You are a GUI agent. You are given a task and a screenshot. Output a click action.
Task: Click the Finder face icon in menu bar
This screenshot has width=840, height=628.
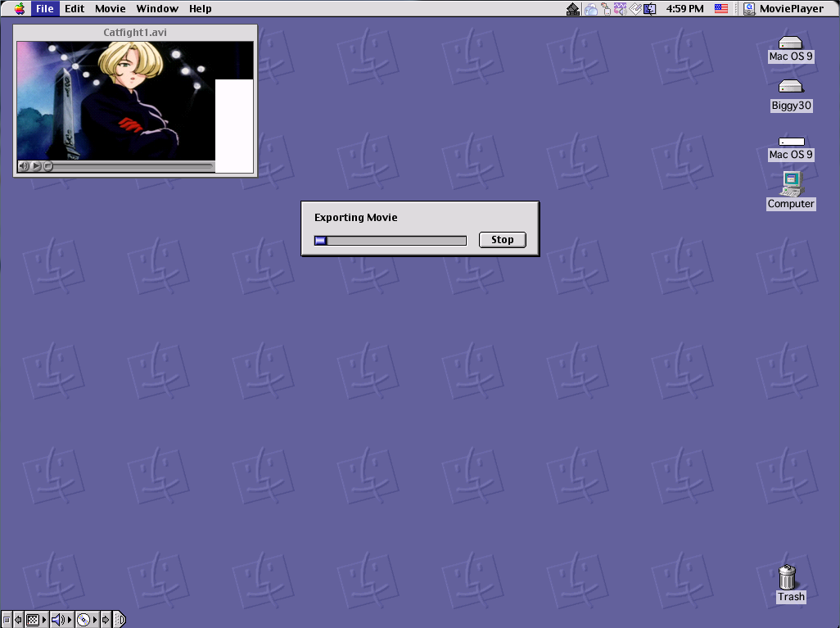coord(650,9)
